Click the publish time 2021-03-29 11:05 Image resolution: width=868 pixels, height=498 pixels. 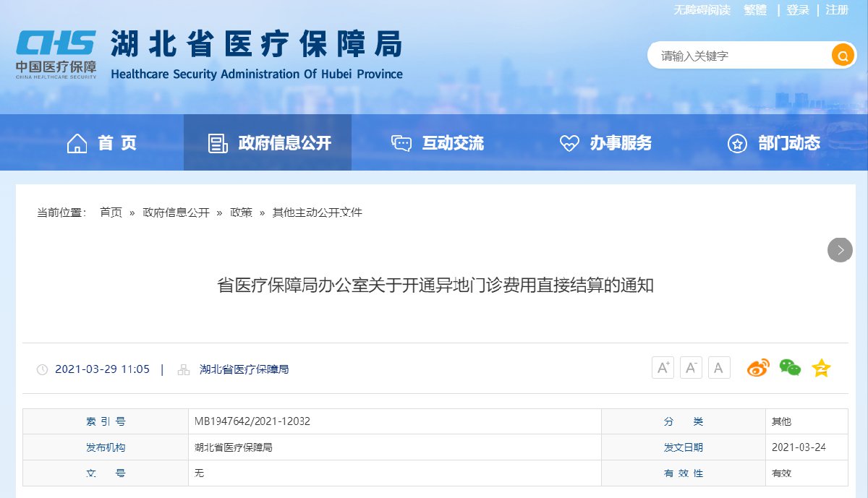click(x=102, y=369)
